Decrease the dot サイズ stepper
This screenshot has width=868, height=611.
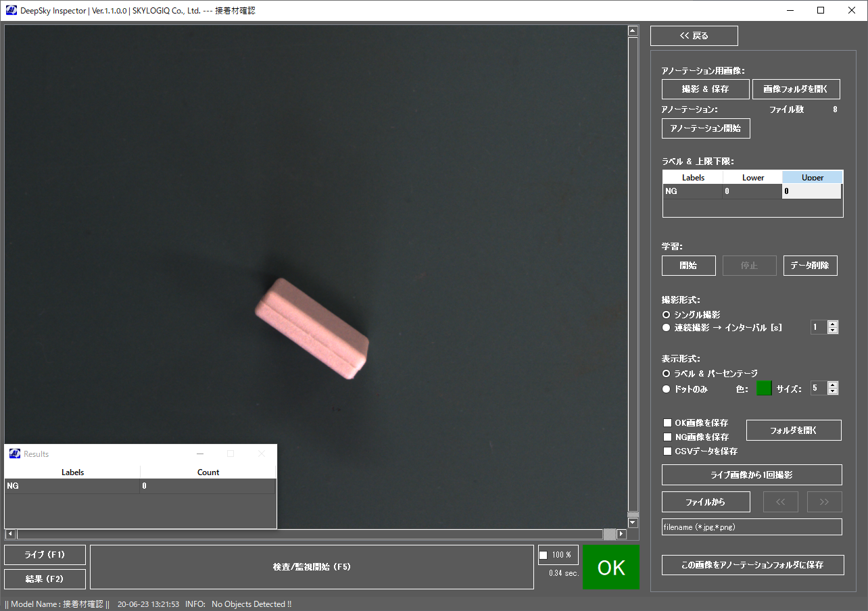[x=833, y=391]
